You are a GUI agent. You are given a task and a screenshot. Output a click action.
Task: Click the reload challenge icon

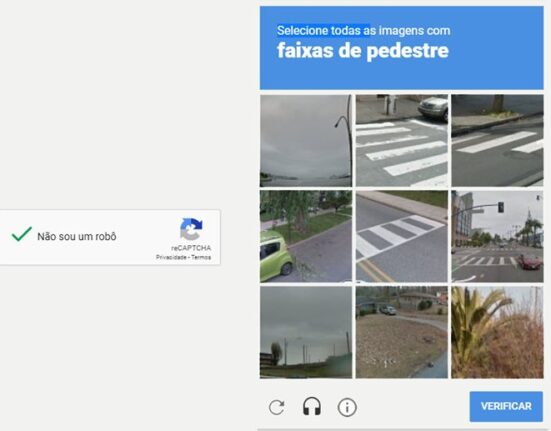[277, 407]
